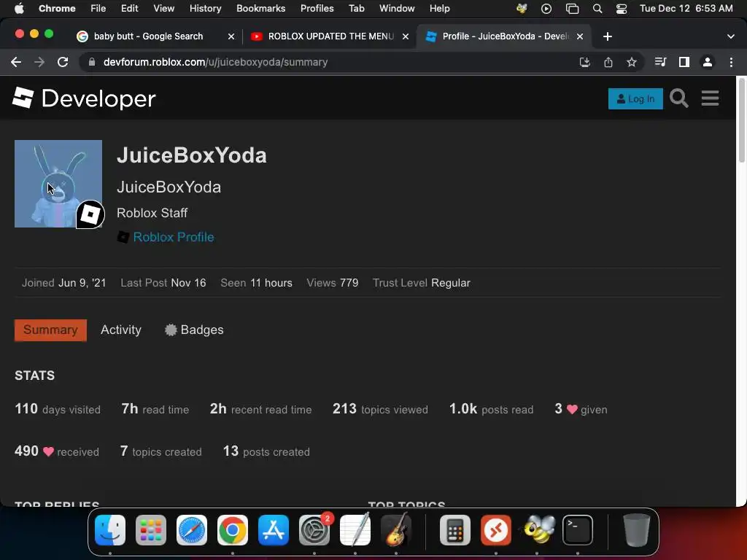This screenshot has width=747, height=560.
Task: Click the 213 topics viewed stat
Action: tap(380, 409)
